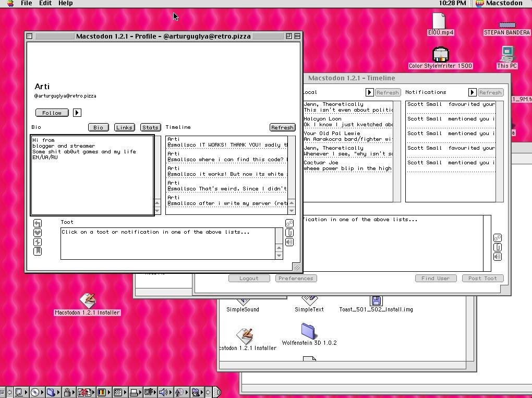Select Arti's toot "IT WORKS! THANK YOU!"
532x398 pixels.
tap(227, 142)
